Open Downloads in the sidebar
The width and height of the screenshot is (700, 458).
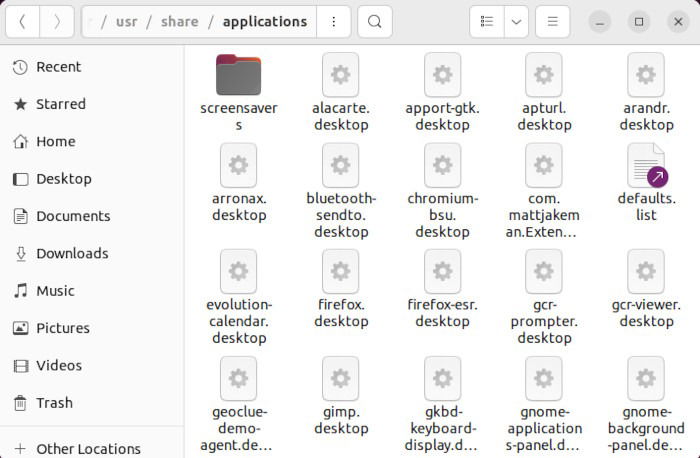coord(92,254)
